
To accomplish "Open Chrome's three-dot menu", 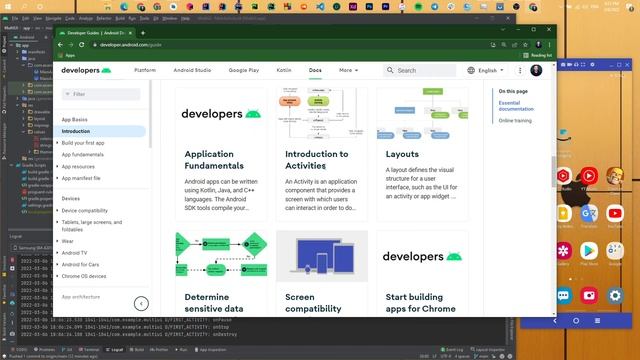I will (x=549, y=45).
